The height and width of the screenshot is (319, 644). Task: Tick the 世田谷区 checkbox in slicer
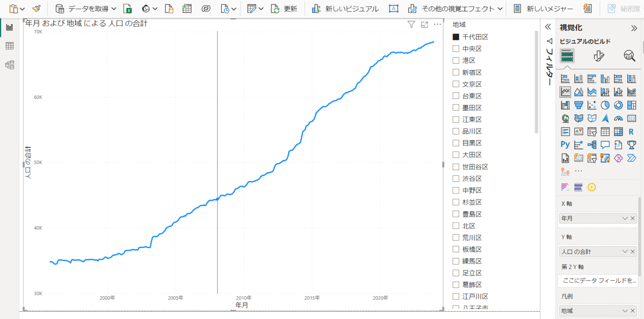tap(456, 167)
